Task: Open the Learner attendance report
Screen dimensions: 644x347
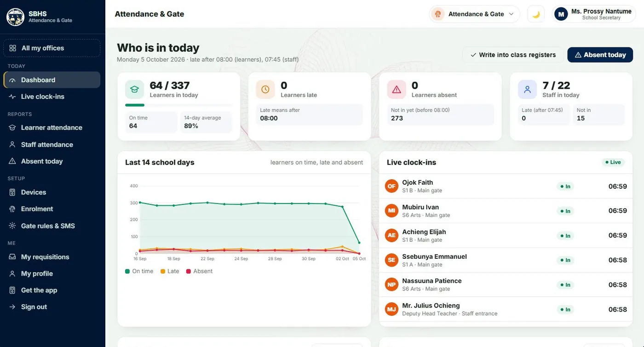Action: pyautogui.click(x=52, y=128)
